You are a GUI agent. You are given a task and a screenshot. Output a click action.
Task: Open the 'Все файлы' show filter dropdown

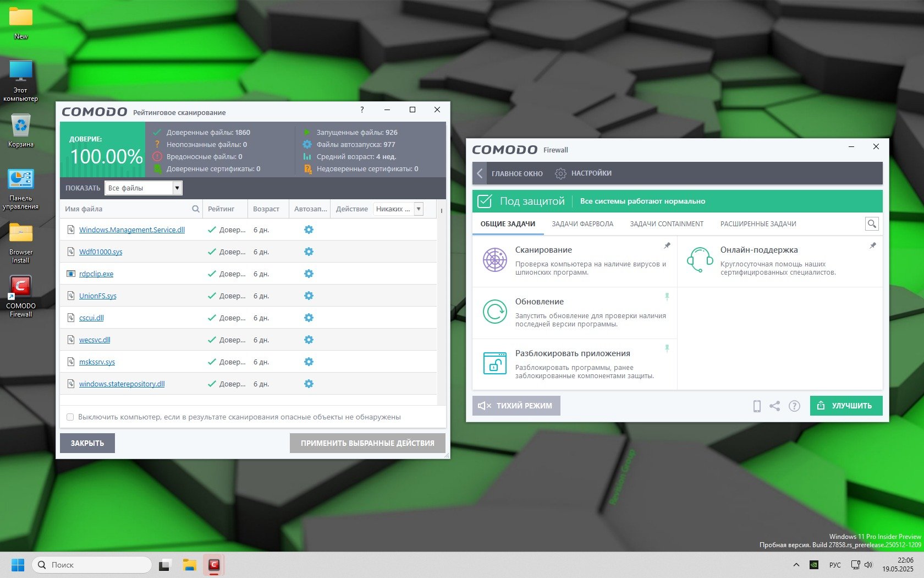pos(177,188)
